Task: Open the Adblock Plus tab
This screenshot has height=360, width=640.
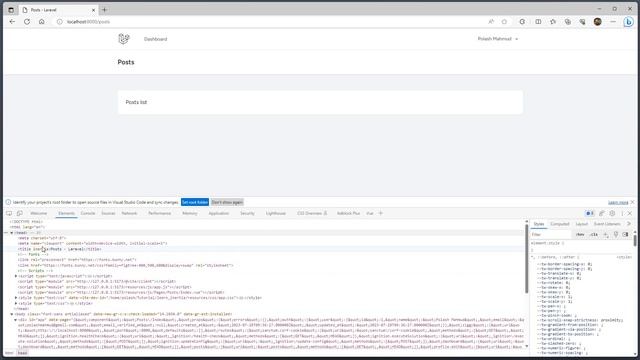Action: tap(348, 213)
